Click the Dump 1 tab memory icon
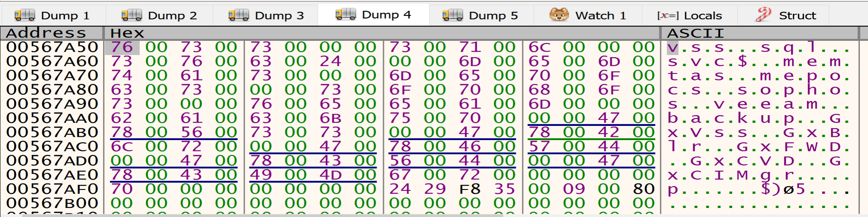Viewport: 868px width, 217px height. click(25, 15)
